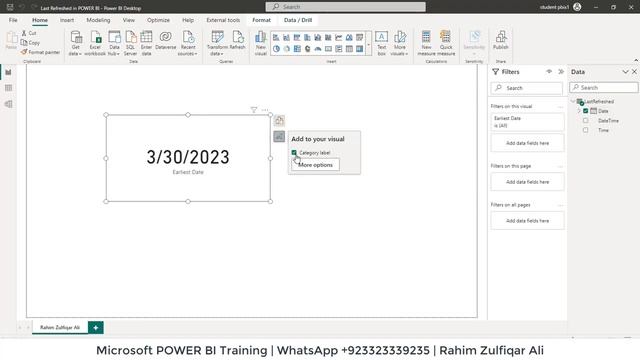Open the visual's ellipsis more options
Image resolution: width=640 pixels, height=360 pixels.
pos(265,110)
